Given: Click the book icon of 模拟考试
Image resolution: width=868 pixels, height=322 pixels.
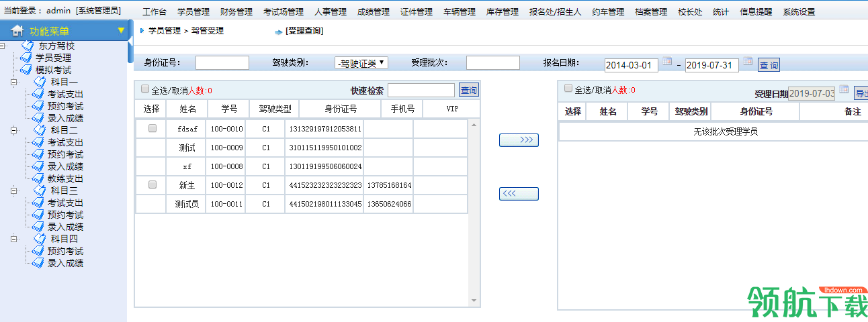Looking at the screenshot, I should [26, 70].
